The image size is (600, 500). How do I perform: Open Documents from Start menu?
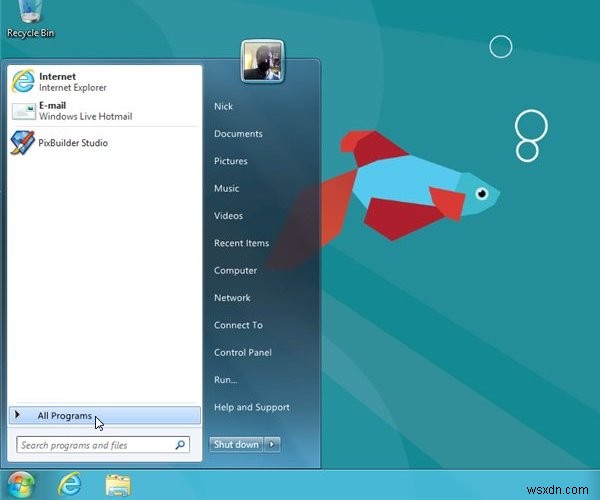click(238, 134)
